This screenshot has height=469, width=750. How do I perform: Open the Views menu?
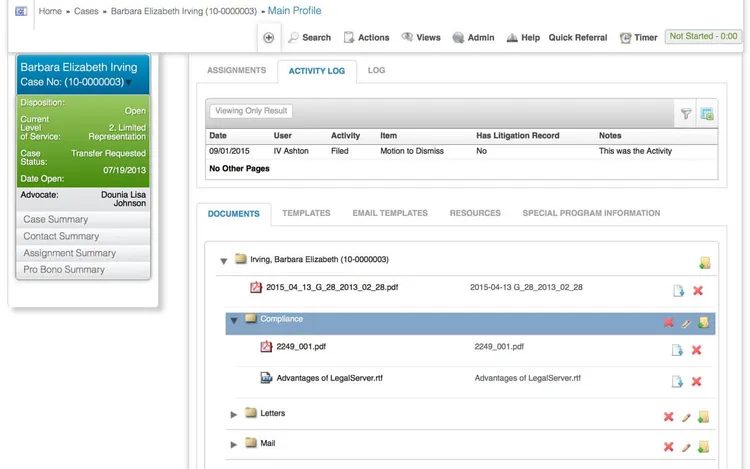click(421, 37)
